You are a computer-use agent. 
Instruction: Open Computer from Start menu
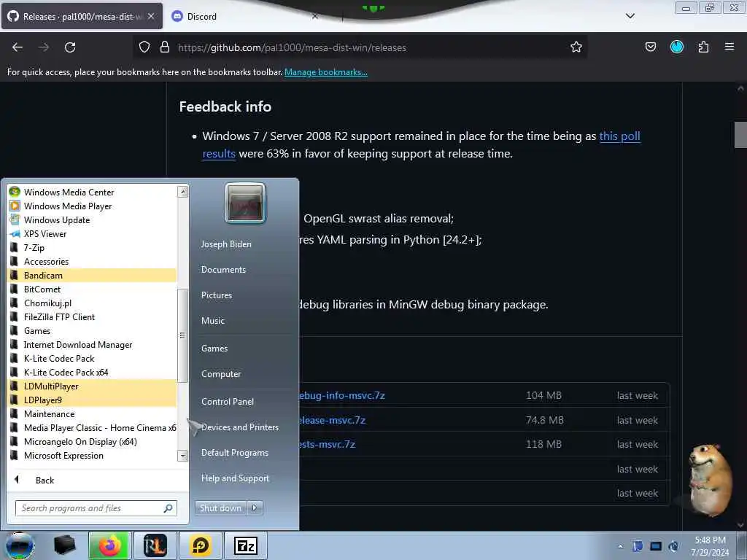(220, 374)
